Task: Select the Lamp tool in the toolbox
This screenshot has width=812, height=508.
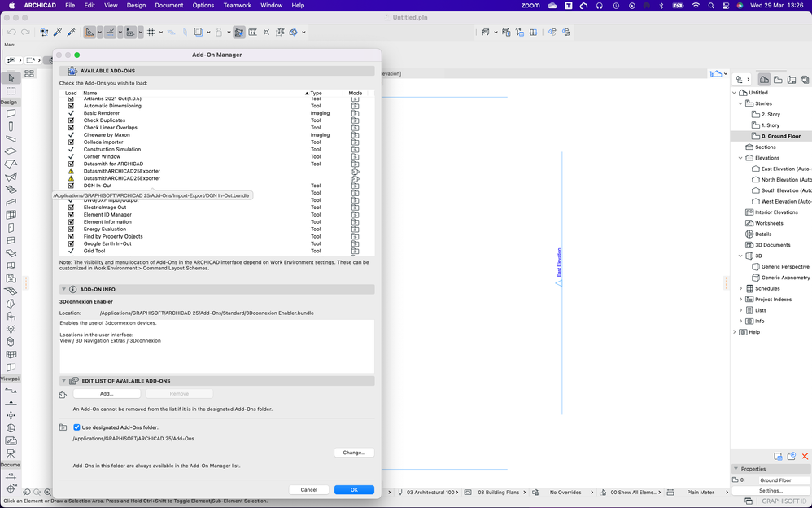Action: (11, 329)
